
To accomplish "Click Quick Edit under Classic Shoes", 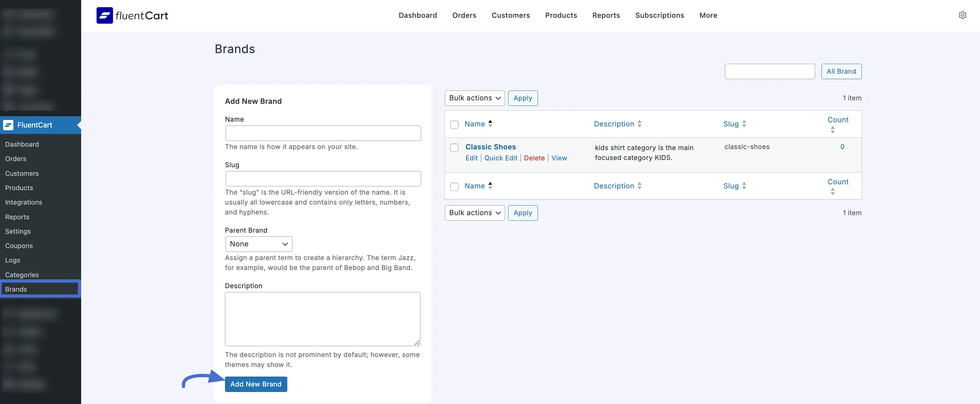I will 501,158.
